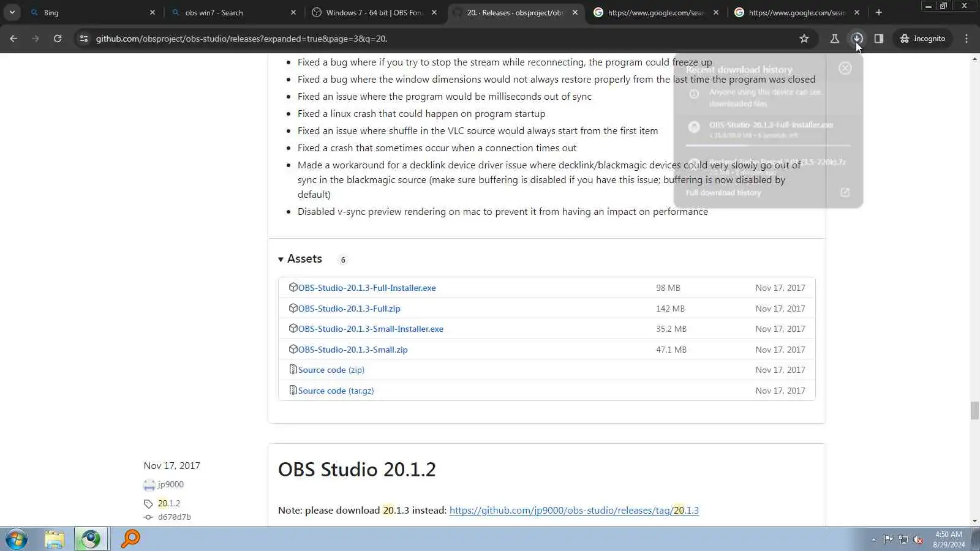Click zip file icon beside Source code (zip)

click(x=293, y=369)
